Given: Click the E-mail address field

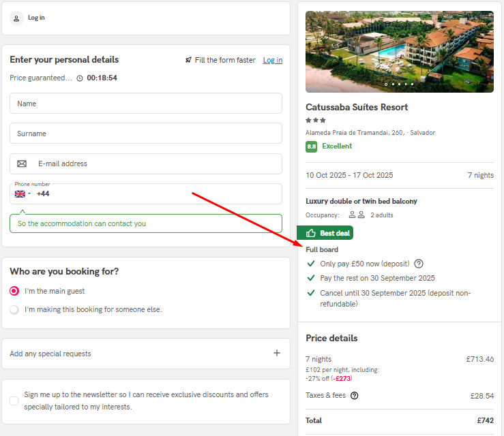Looking at the screenshot, I should coord(146,163).
